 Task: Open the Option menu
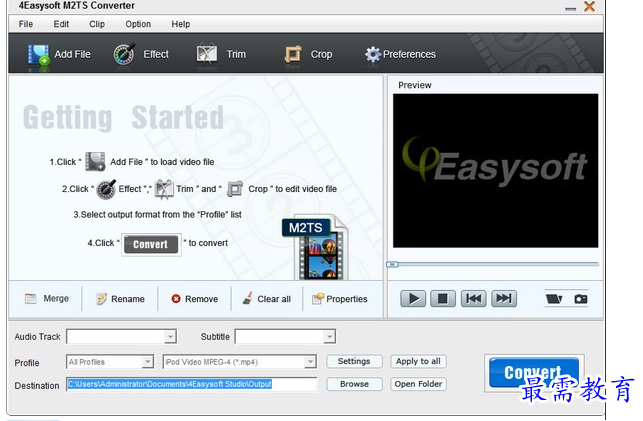pyautogui.click(x=138, y=24)
